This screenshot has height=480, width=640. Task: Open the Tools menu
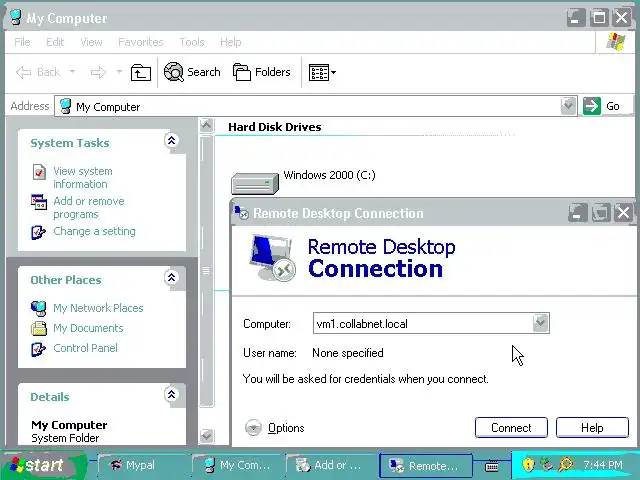pos(192,42)
